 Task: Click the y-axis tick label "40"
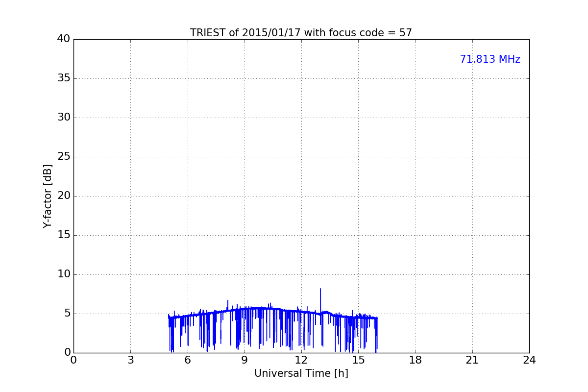tap(64, 39)
